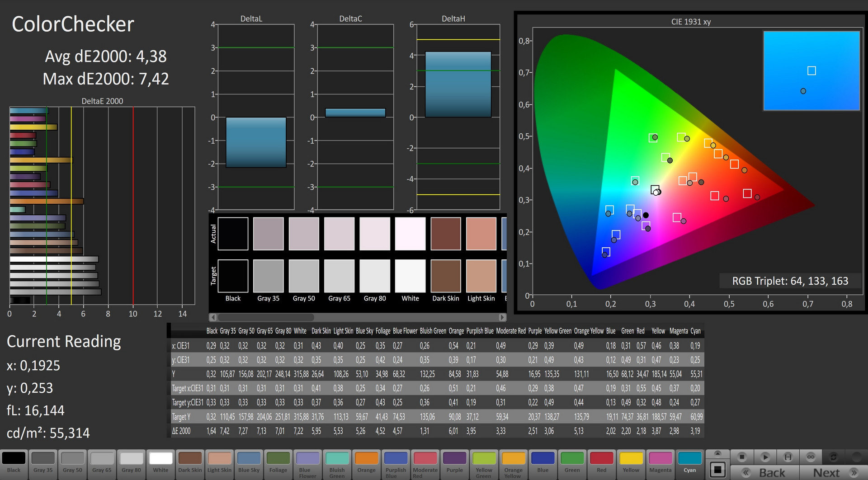Click the stop measurement icon
Viewport: 868px width, 480px height.
click(x=742, y=457)
